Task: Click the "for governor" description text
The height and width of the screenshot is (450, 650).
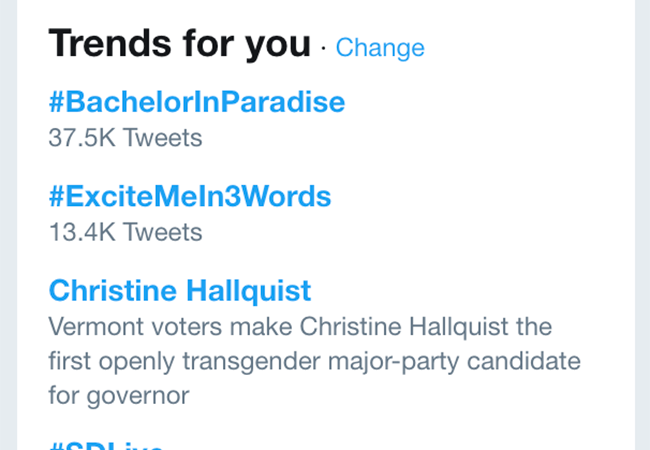Action: click(118, 395)
